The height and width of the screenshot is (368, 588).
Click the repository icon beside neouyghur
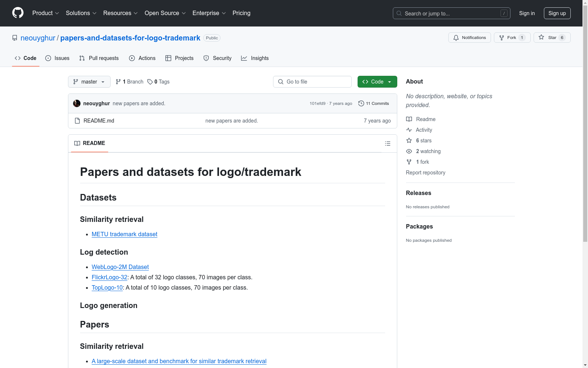(x=15, y=38)
